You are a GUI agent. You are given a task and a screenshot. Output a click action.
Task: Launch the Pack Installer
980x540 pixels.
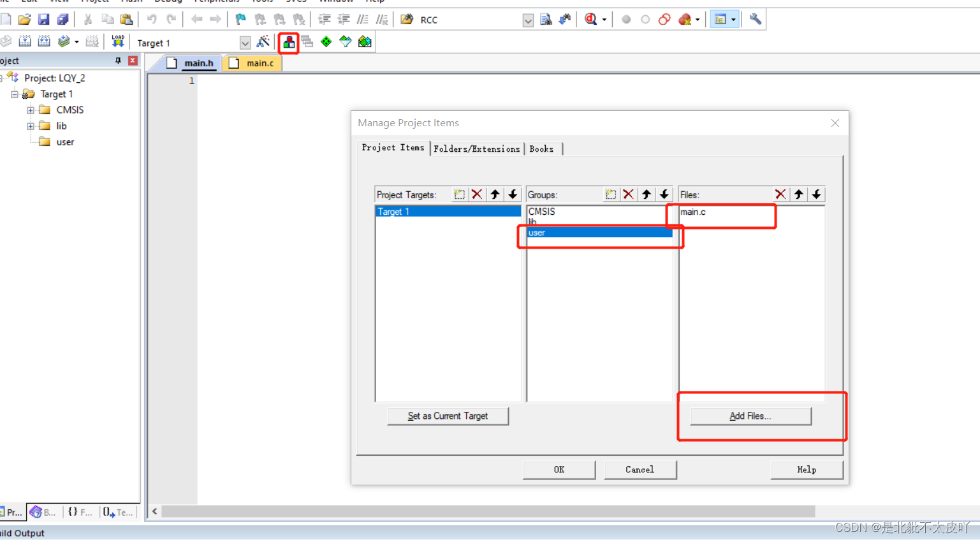(x=365, y=42)
